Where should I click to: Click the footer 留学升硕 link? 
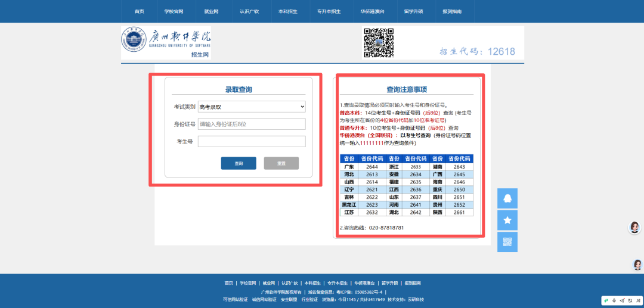[390, 284]
